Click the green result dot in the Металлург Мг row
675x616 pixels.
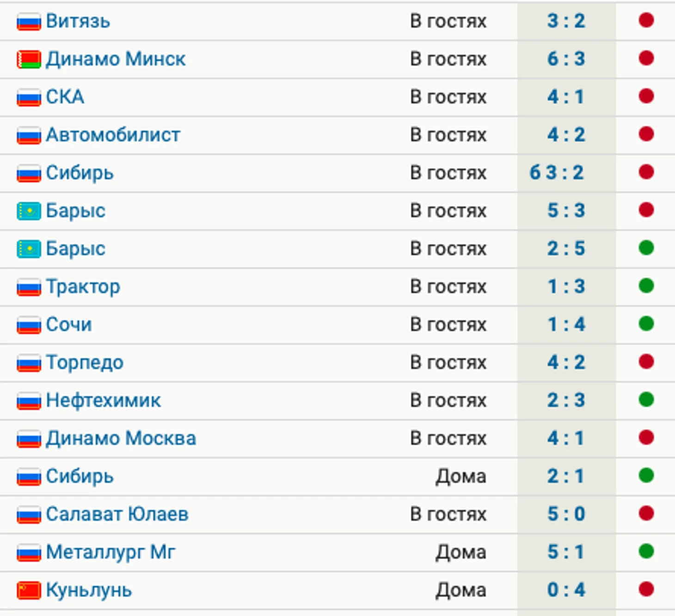pyautogui.click(x=646, y=551)
